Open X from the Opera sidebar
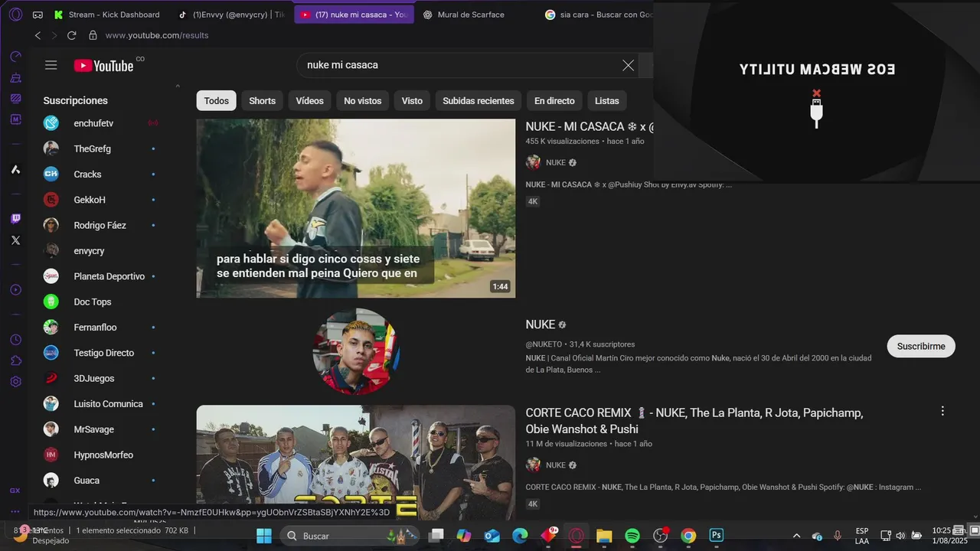Image resolution: width=980 pixels, height=551 pixels. point(15,240)
